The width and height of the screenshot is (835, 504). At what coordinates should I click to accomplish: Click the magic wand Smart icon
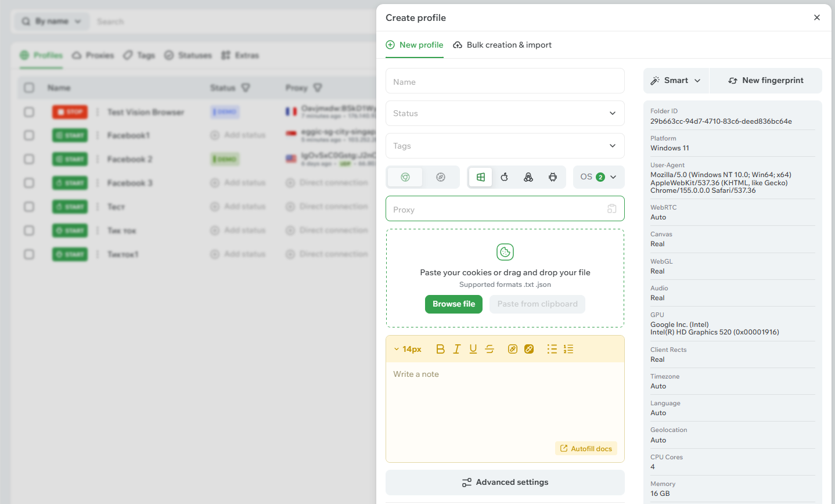pyautogui.click(x=655, y=81)
